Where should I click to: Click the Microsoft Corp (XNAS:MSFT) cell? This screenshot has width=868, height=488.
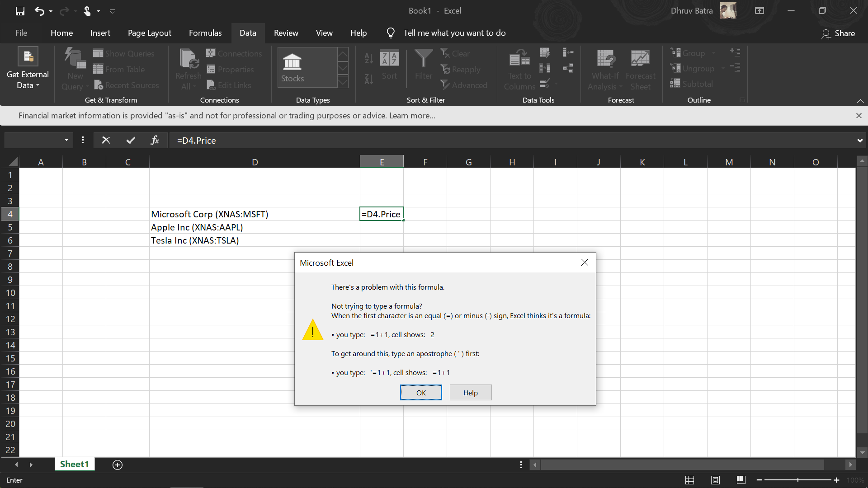[x=255, y=214]
